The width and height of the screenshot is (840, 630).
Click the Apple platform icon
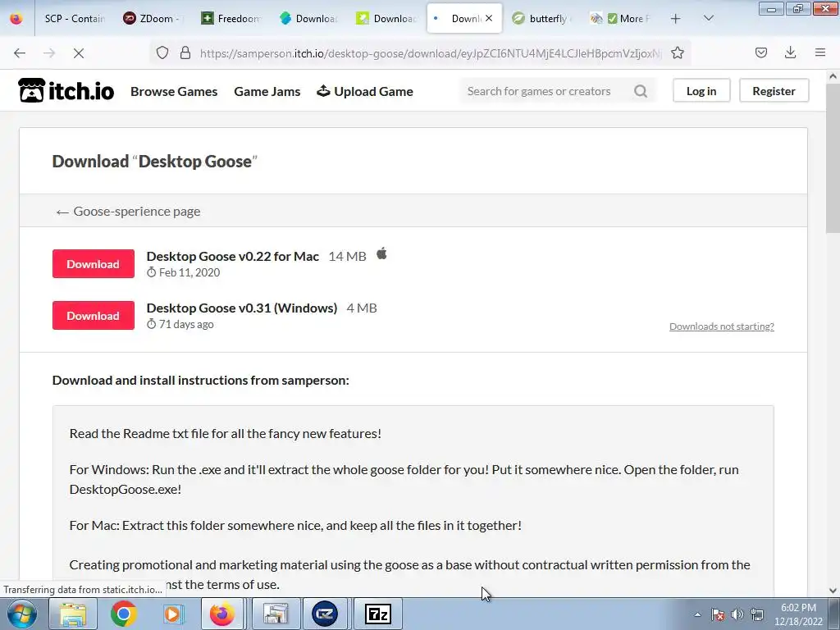[x=381, y=253]
